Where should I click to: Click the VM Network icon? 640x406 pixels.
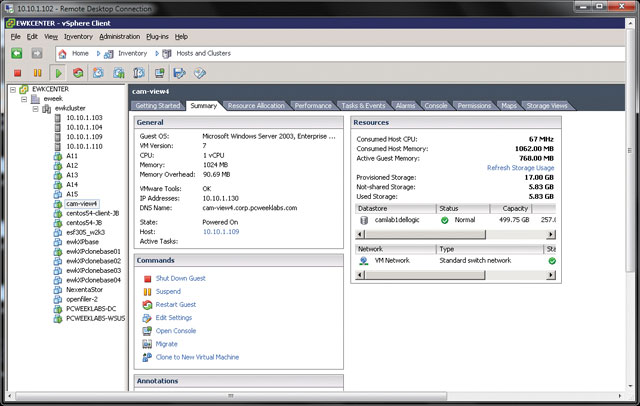point(364,261)
